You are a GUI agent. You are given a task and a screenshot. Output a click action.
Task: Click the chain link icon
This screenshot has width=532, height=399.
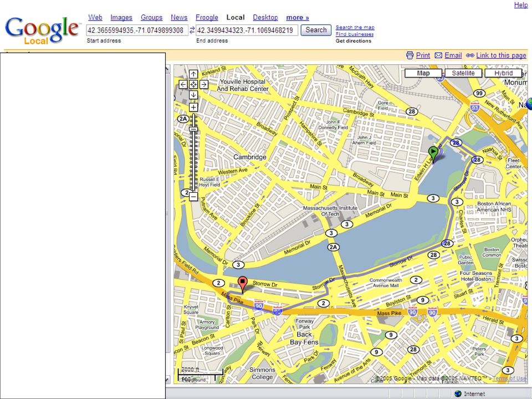coord(470,55)
